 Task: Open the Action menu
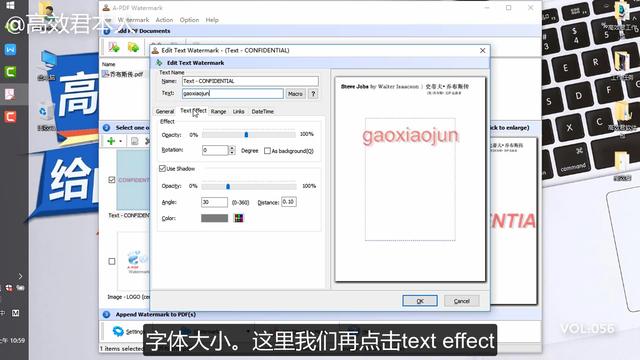(x=164, y=20)
